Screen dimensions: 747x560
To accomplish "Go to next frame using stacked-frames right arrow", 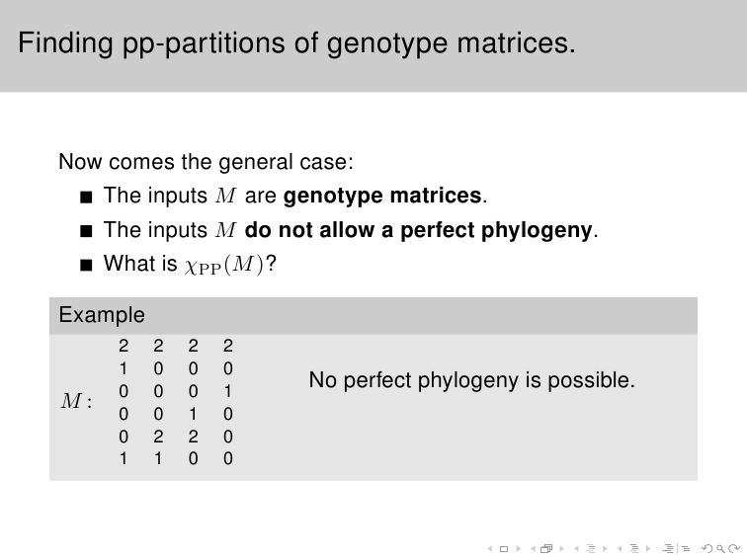I will pyautogui.click(x=562, y=548).
